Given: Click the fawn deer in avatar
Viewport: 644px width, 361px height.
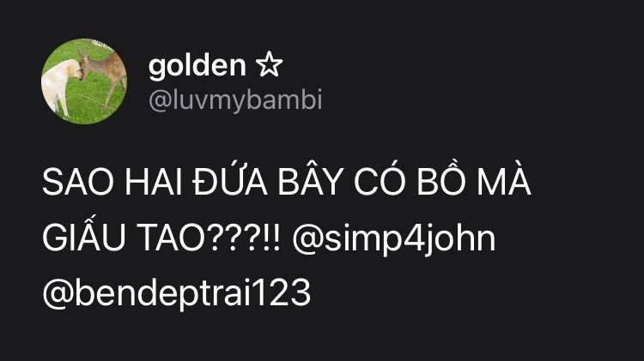Looking at the screenshot, I should 104,74.
